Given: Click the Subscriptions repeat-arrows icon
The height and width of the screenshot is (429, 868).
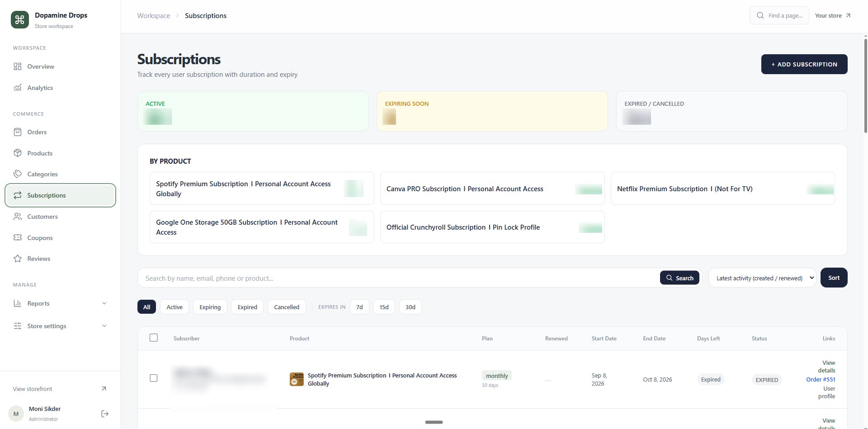Looking at the screenshot, I should tap(18, 195).
